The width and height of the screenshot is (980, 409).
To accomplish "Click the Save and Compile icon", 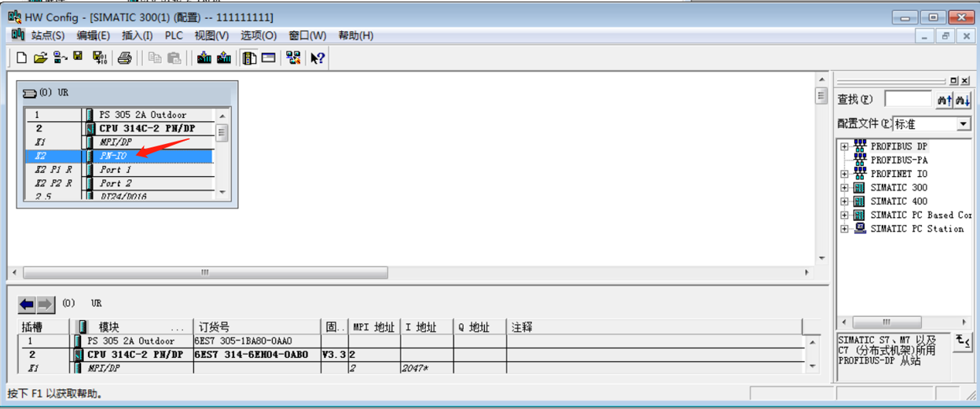I will [x=99, y=57].
